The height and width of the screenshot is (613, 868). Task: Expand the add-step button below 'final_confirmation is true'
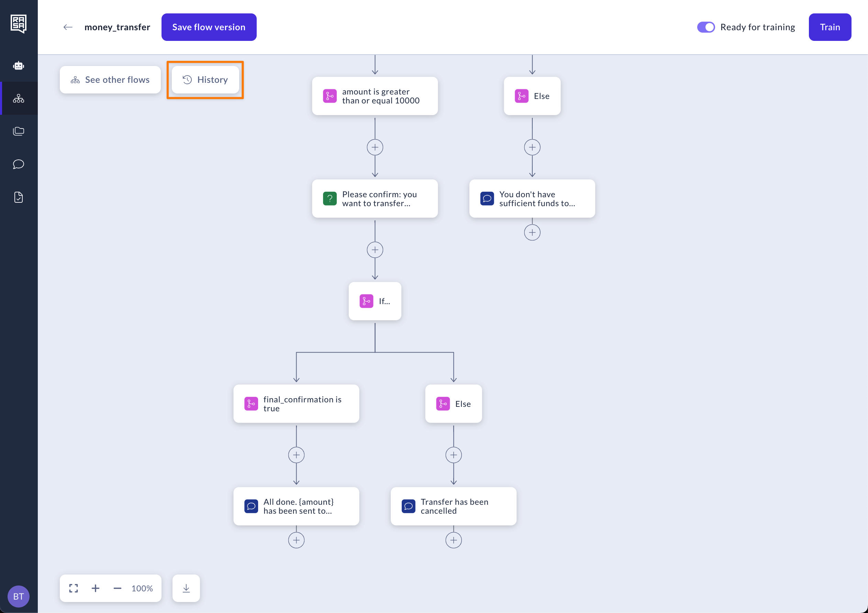click(297, 455)
